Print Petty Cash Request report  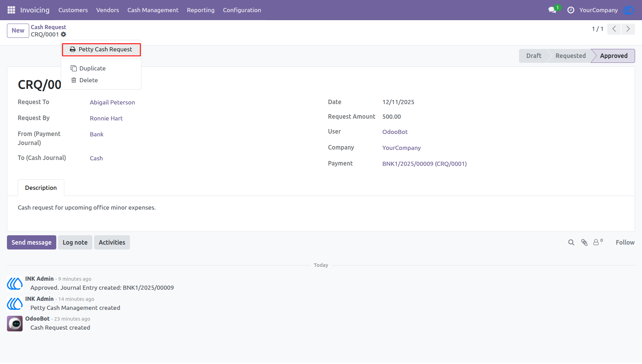coord(101,50)
